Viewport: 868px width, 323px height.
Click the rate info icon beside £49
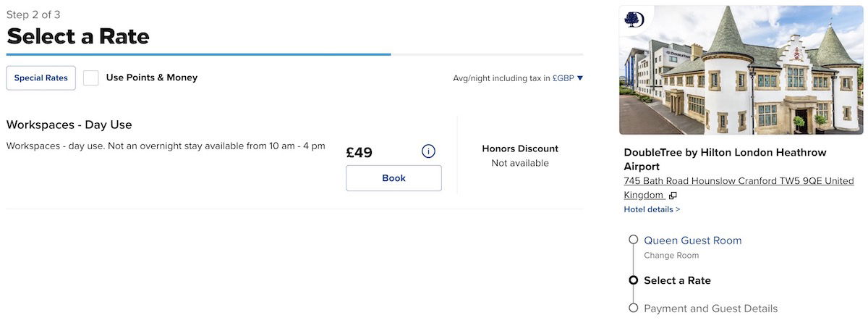pos(428,151)
